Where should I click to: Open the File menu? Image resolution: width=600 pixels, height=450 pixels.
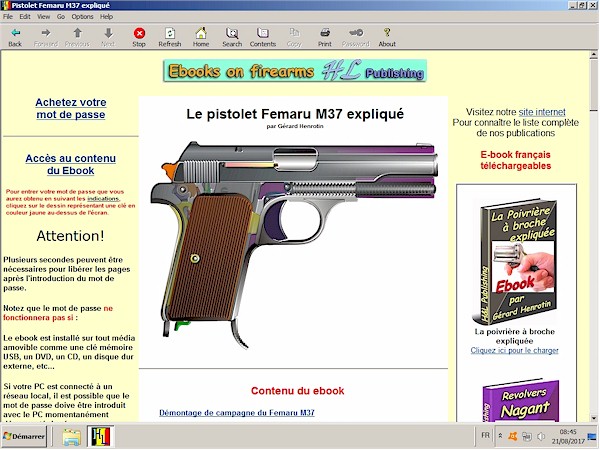[x=8, y=16]
